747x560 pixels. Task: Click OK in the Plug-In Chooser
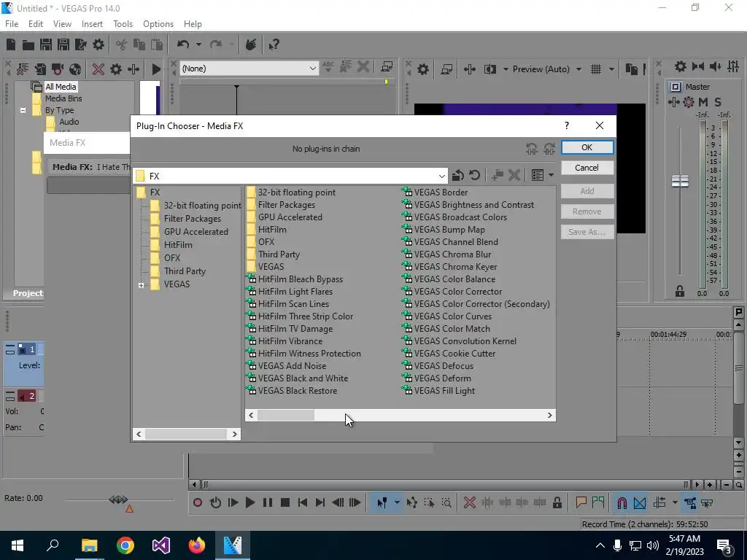point(587,147)
